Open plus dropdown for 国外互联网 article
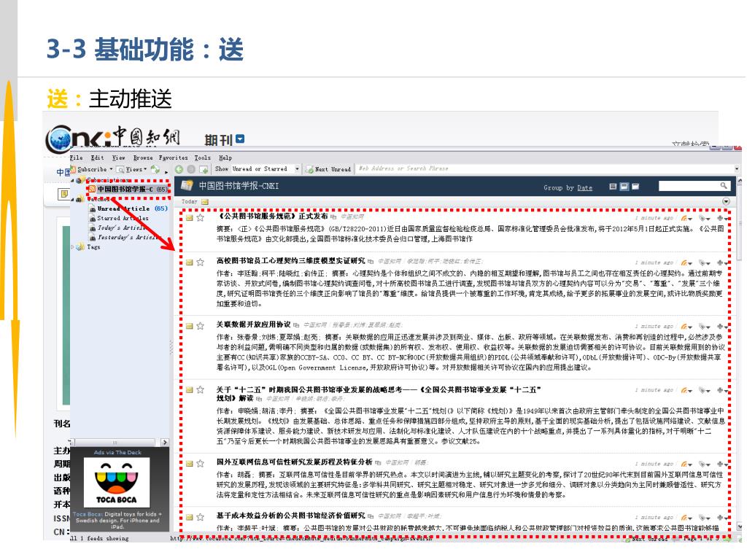Viewport: 747px width, 560px height. click(x=723, y=464)
